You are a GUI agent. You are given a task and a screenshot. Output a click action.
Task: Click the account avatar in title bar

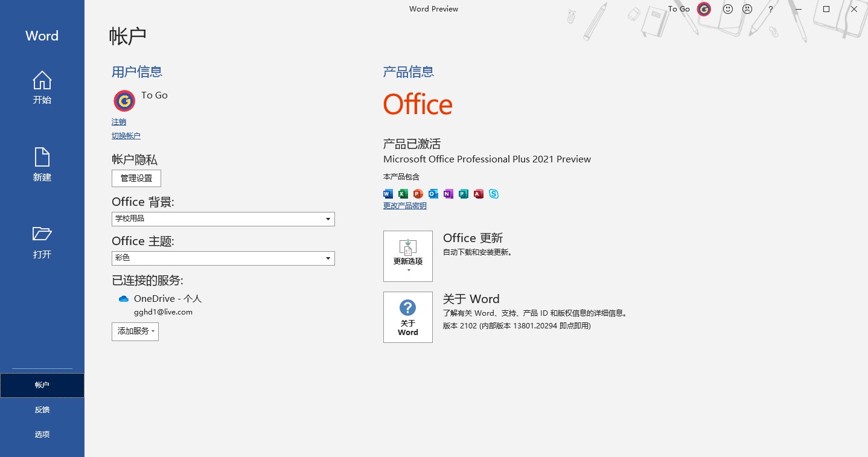[704, 9]
